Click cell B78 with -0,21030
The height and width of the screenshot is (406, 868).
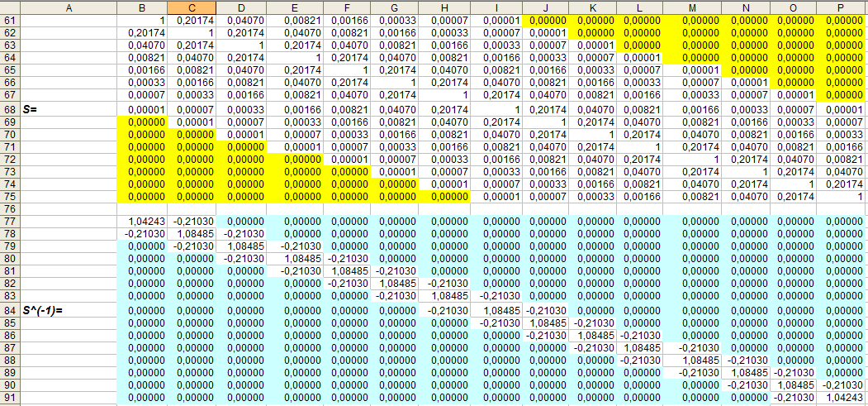[x=142, y=234]
